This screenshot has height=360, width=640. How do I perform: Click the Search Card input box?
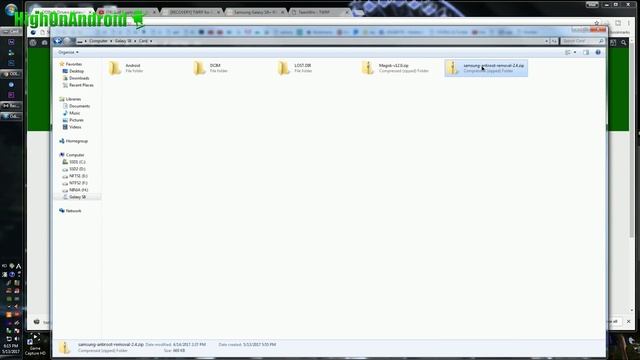pos(582,41)
